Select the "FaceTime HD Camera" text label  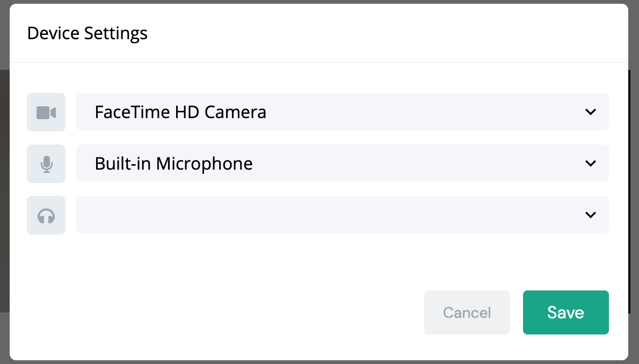coord(180,112)
